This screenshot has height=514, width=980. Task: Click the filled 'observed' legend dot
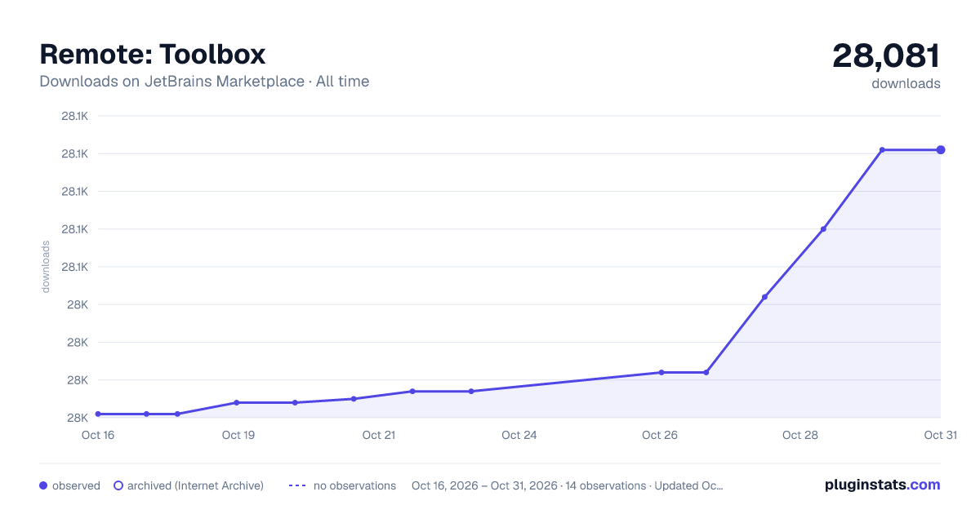(43, 485)
